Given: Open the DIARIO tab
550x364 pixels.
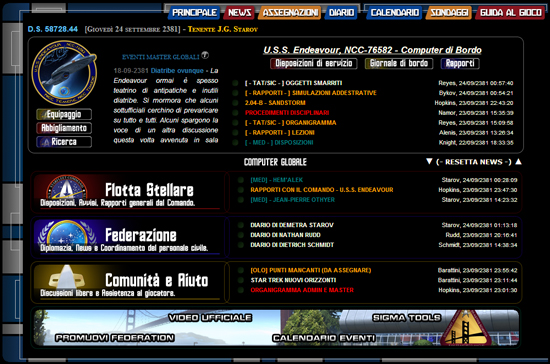Looking at the screenshot, I should point(341,13).
